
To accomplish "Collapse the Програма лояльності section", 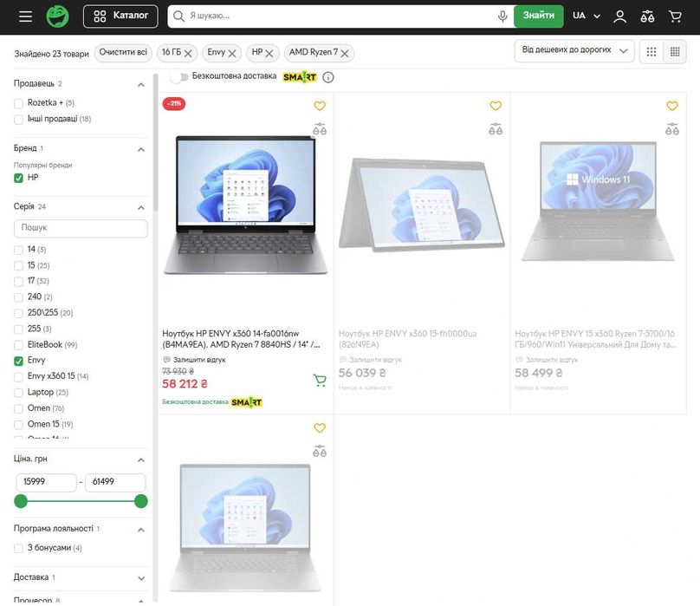I will click(141, 530).
